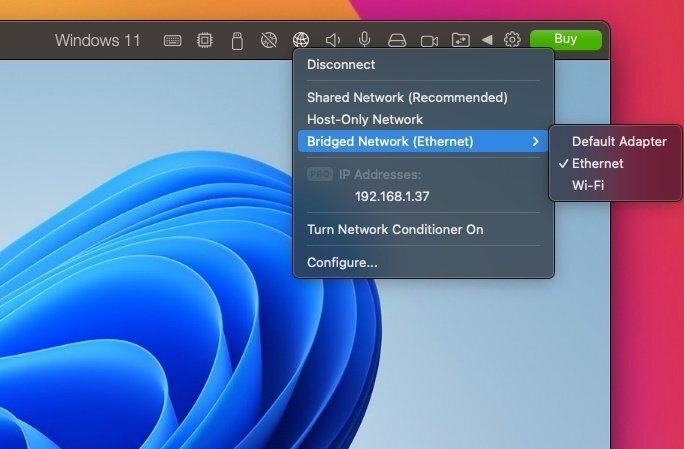Click the green Buy button
Screen dimensions: 684x449
(x=566, y=39)
